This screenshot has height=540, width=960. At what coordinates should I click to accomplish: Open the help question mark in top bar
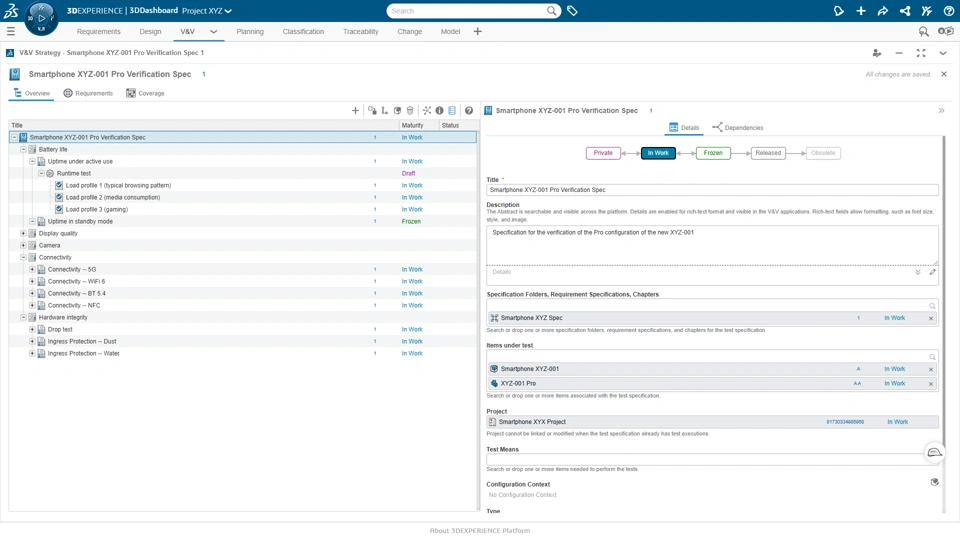[x=948, y=10]
